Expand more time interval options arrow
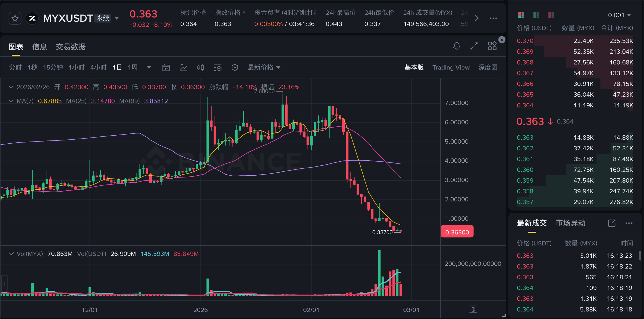The height and width of the screenshot is (319, 644). (149, 67)
